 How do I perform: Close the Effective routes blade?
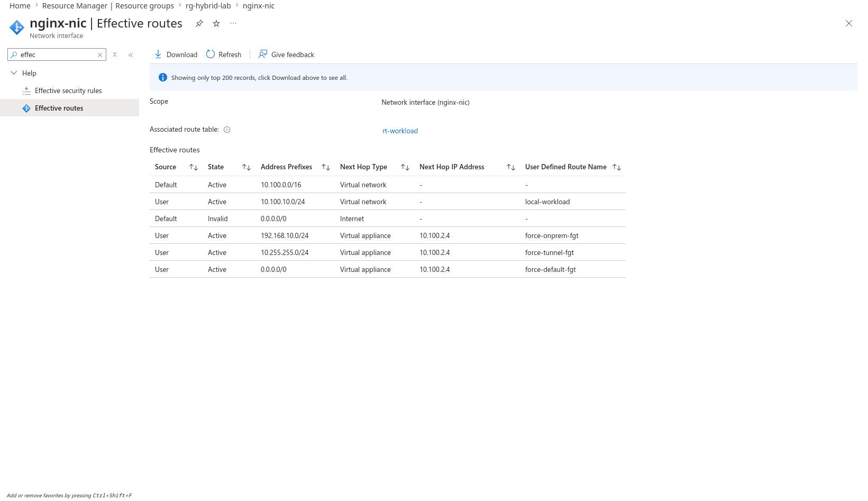849,23
